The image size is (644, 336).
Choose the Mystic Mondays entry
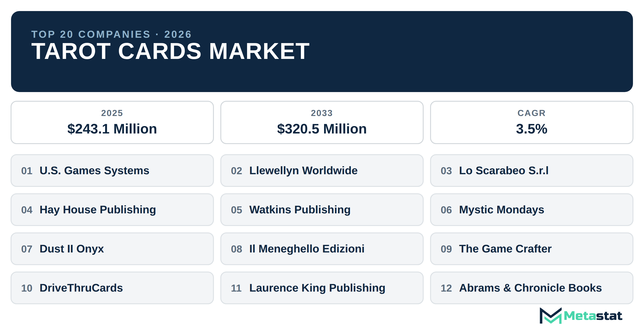point(532,210)
